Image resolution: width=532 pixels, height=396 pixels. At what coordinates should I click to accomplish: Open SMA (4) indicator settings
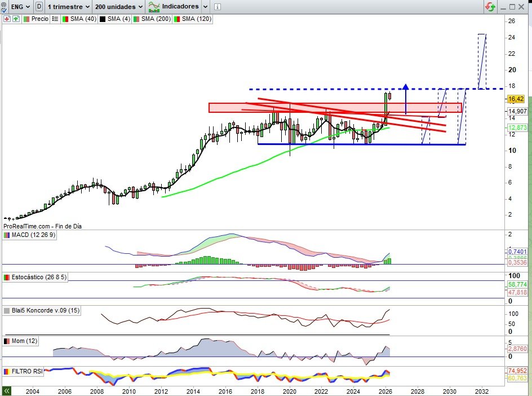tap(114, 19)
